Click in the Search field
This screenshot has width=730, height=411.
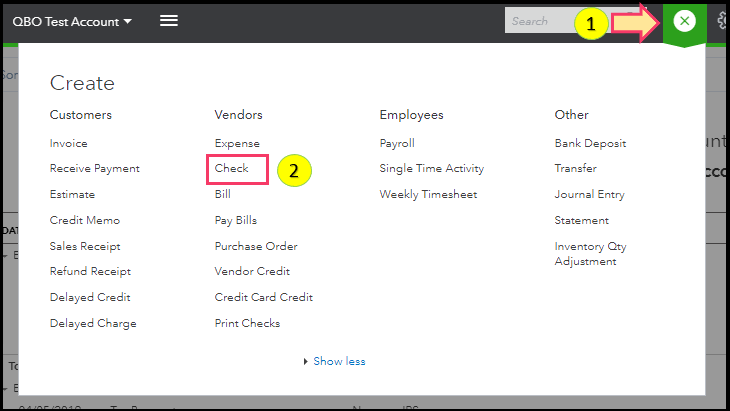pos(540,21)
